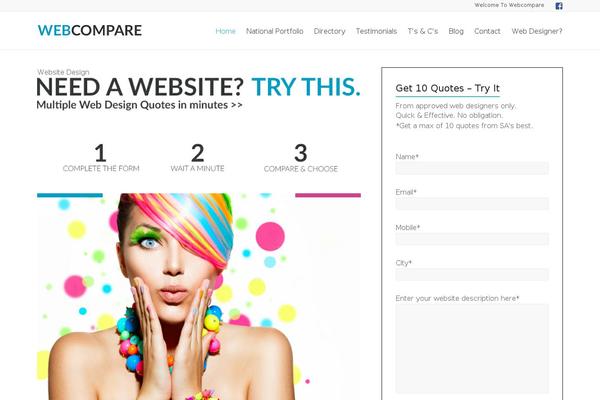600x400 pixels.
Task: Click 'NEED A WEBSITE?' headline
Action: [140, 87]
